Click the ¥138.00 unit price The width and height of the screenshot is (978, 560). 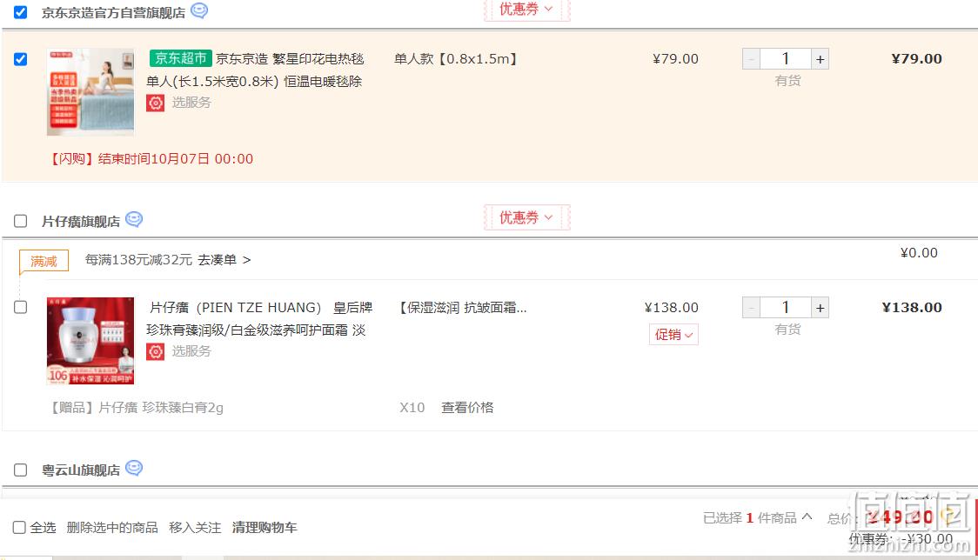click(671, 308)
